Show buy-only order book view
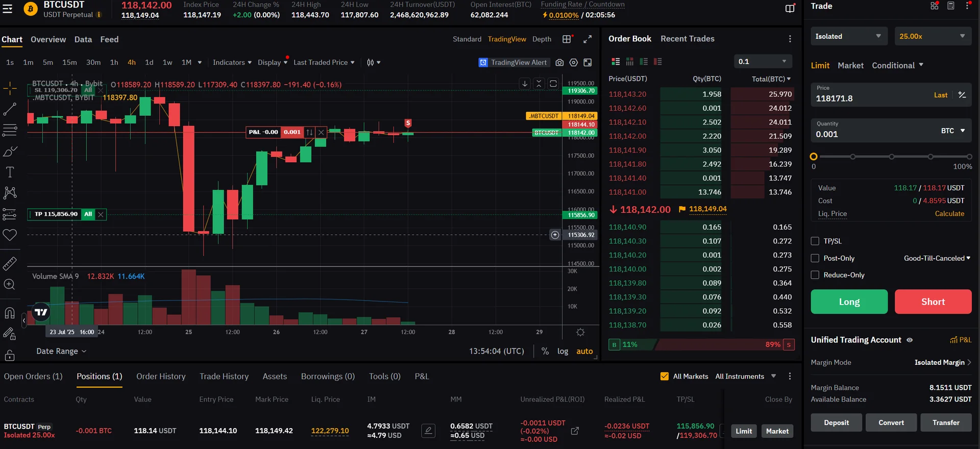Image resolution: width=980 pixels, height=449 pixels. tap(644, 62)
